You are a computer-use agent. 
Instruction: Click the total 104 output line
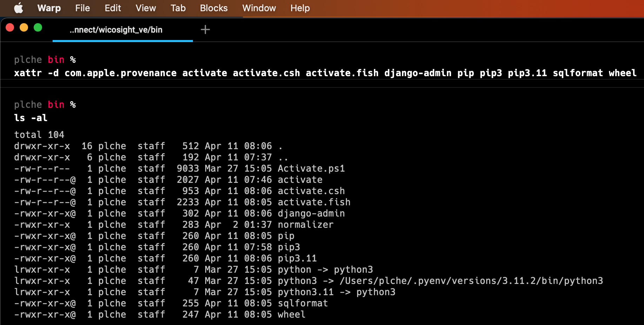[39, 134]
